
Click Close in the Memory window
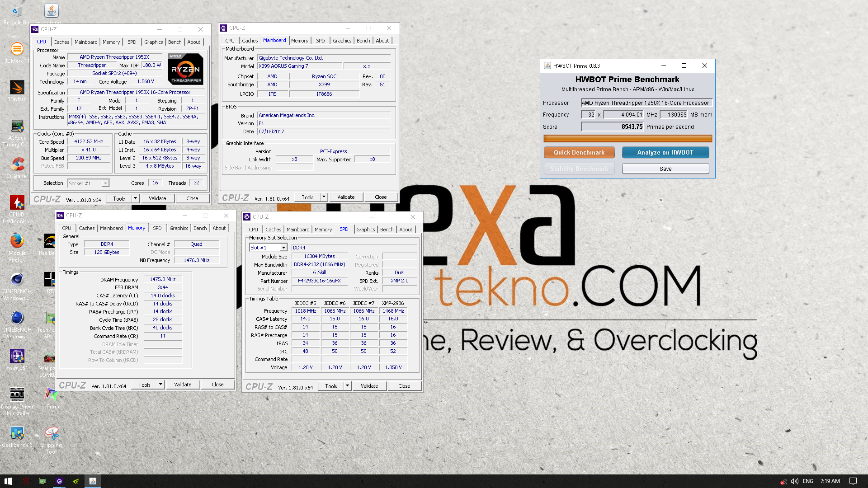point(217,385)
